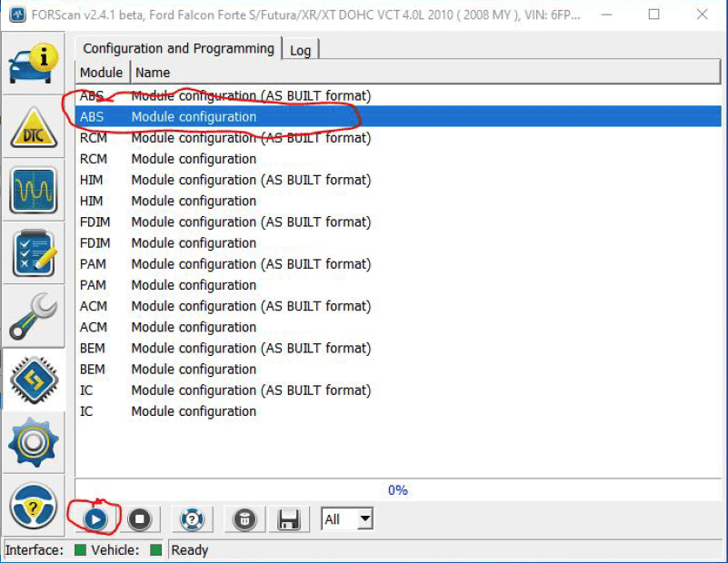Image resolution: width=728 pixels, height=563 pixels.
Task: Open the Configuration and Programming chip section
Action: point(34,380)
